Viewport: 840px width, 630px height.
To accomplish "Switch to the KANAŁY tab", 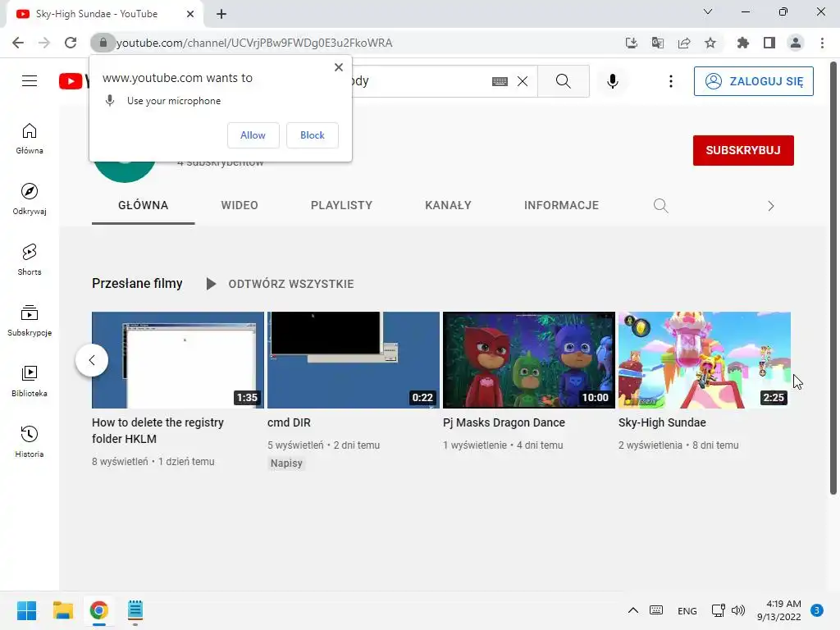I will click(x=449, y=206).
